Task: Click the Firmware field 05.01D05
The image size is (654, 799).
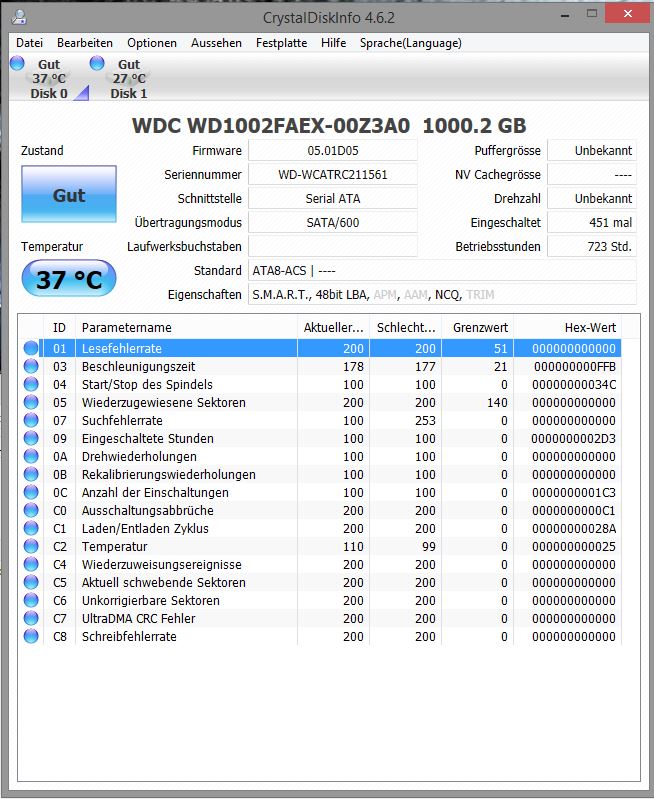Action: (x=333, y=150)
